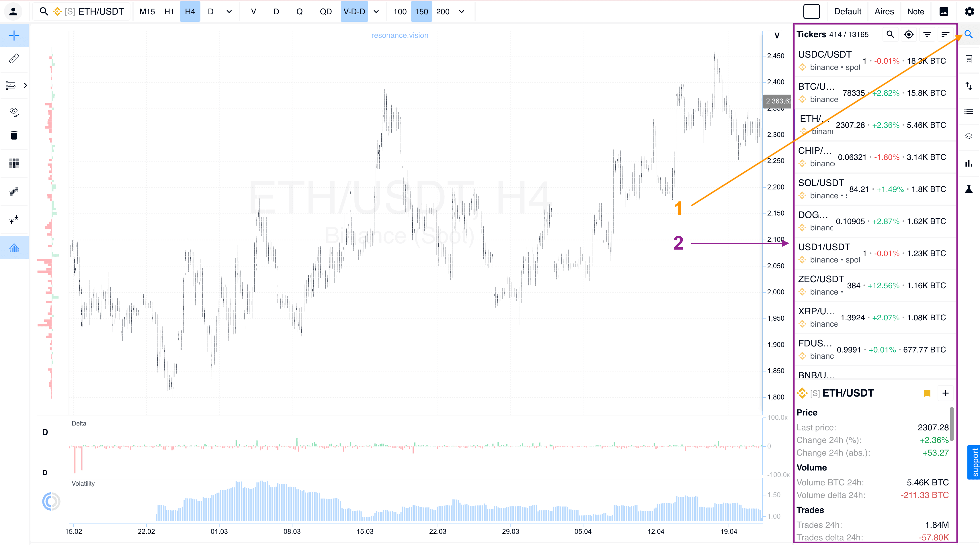Open the list panel in right sidebar
Screen dimensions: 980x545
(969, 112)
